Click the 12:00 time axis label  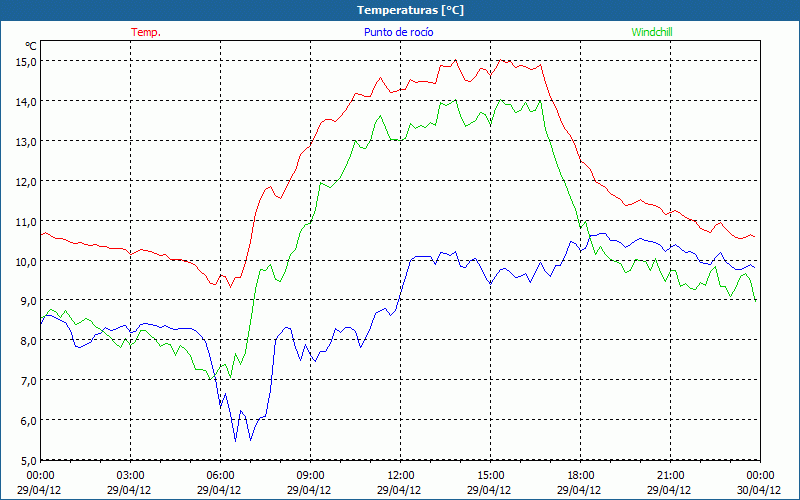pyautogui.click(x=401, y=476)
